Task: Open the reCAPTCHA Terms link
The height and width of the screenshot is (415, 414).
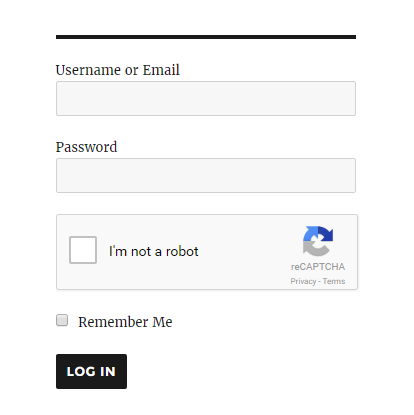Action: coord(334,281)
